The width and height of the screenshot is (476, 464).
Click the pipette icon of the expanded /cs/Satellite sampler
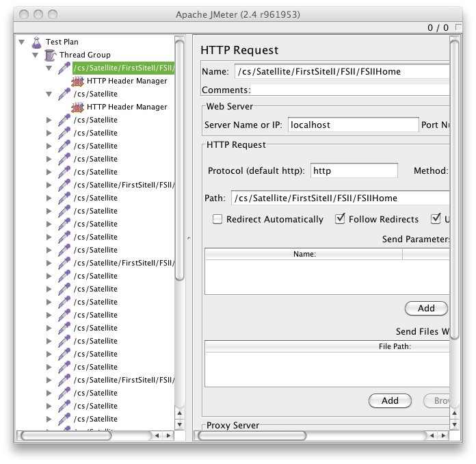pos(64,94)
